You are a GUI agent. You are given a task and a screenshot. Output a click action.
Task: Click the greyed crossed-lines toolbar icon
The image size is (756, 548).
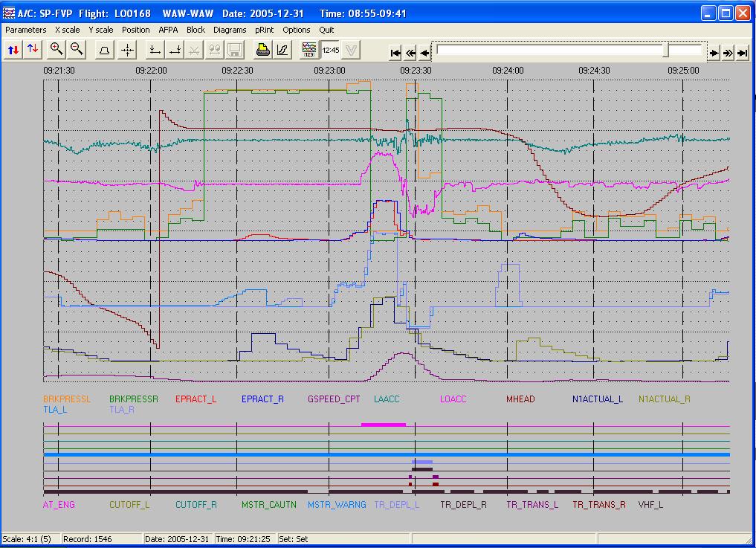click(x=194, y=50)
